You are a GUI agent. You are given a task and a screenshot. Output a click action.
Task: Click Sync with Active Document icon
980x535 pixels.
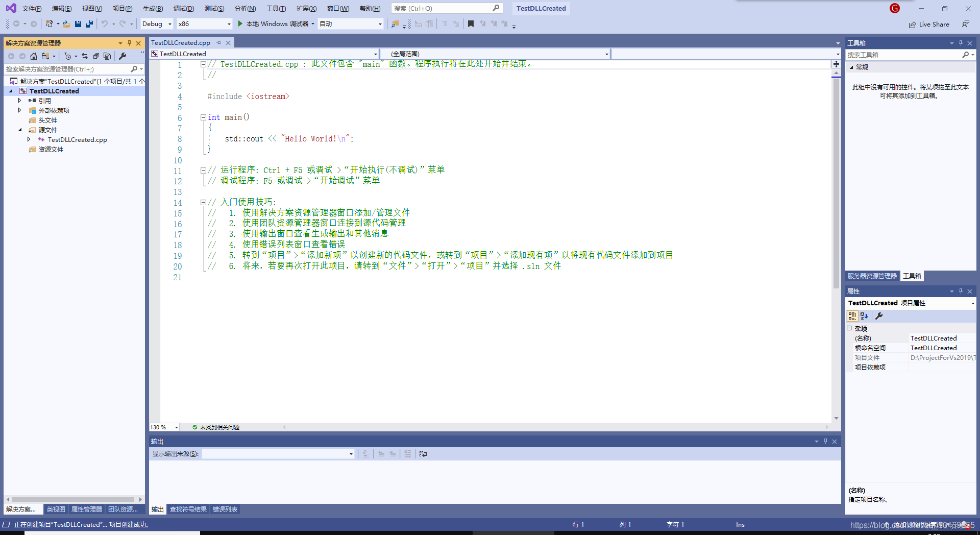pos(85,56)
